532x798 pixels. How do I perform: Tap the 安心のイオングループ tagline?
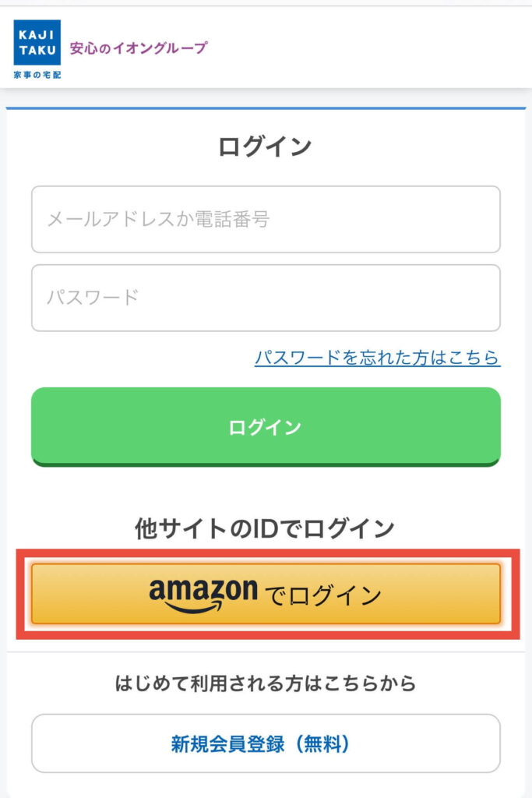139,48
